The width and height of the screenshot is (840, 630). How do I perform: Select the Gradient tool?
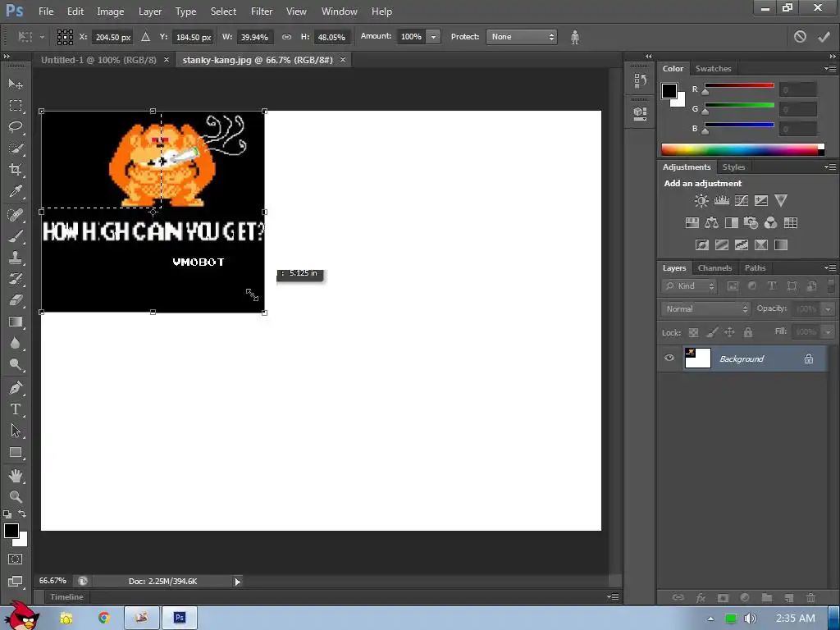click(16, 322)
